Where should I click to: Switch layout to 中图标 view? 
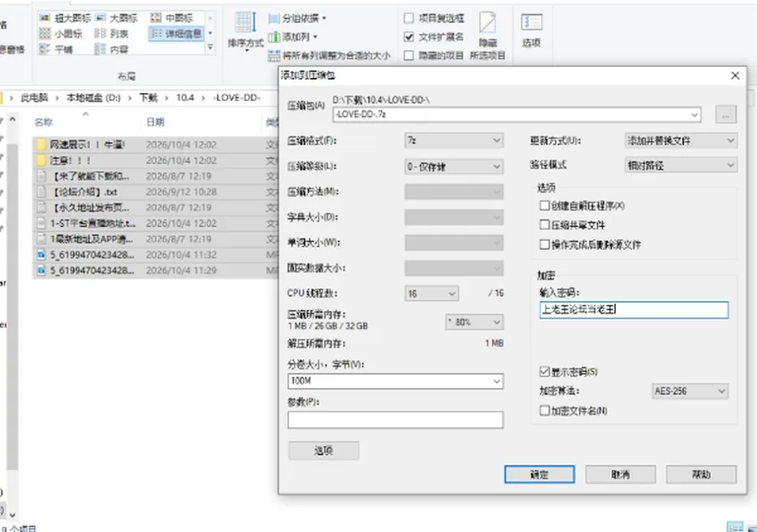[x=172, y=18]
